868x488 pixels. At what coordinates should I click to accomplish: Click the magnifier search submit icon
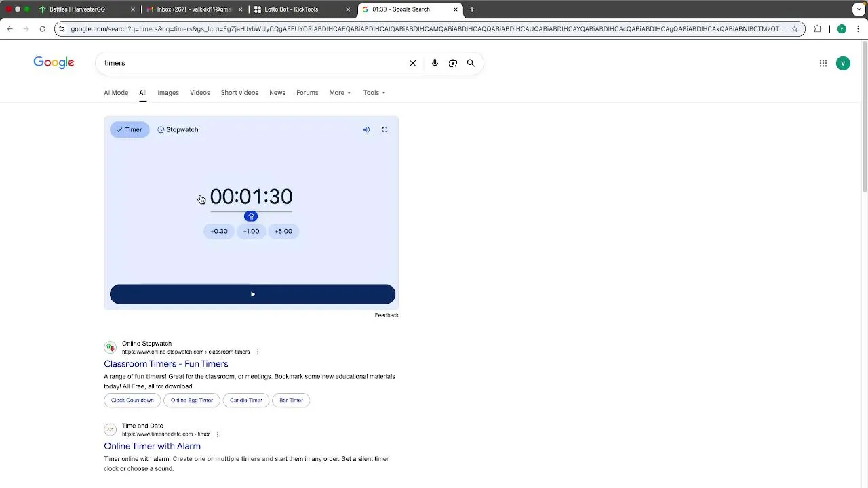(x=471, y=63)
